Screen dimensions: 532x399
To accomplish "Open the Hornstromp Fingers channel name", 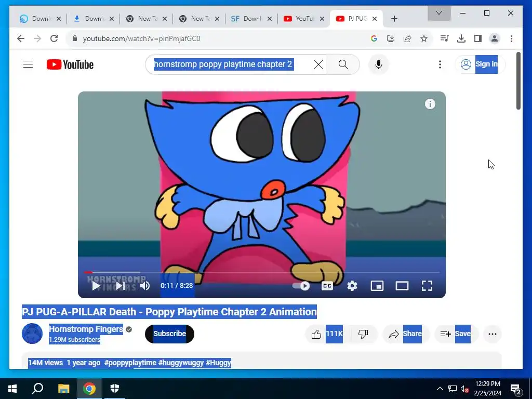I will coord(86,329).
